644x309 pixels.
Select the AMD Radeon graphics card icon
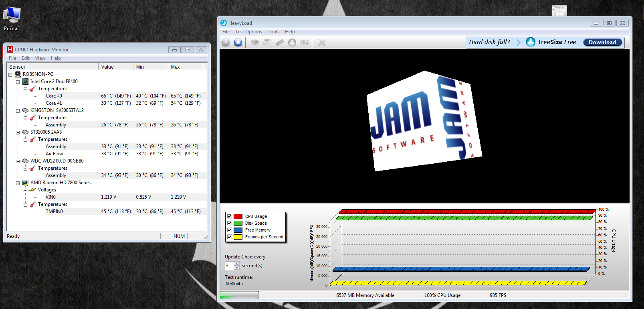(x=25, y=183)
